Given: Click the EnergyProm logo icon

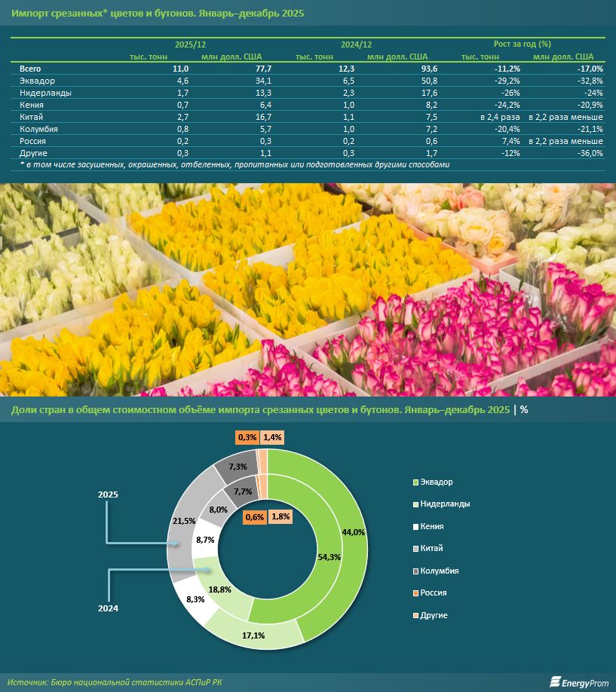Looking at the screenshot, I should click(556, 681).
